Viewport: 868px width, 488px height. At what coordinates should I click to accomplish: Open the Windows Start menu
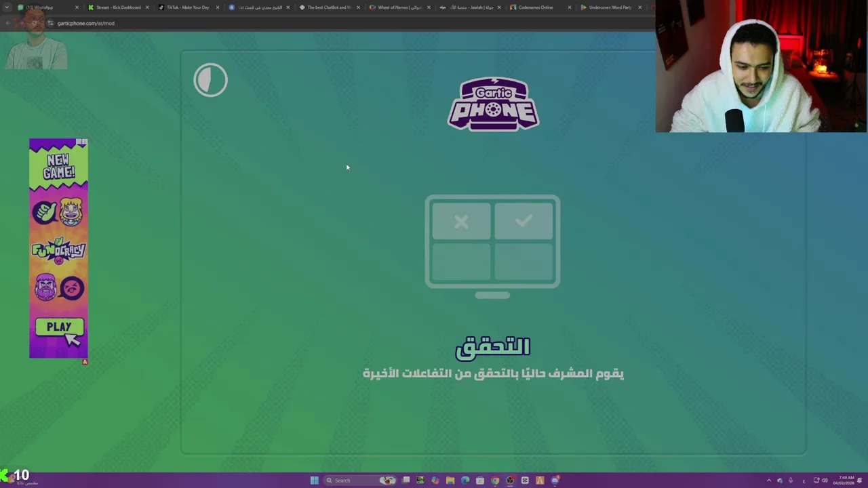pos(314,481)
